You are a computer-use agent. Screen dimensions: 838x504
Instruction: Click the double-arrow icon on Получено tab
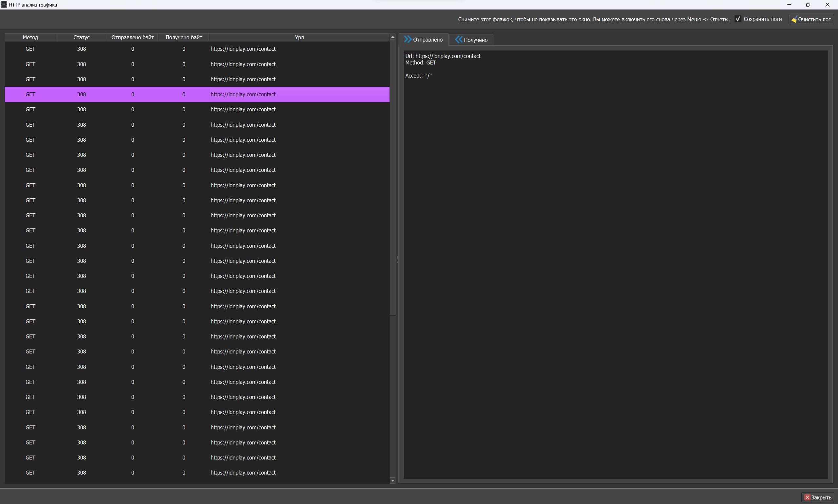pos(459,40)
